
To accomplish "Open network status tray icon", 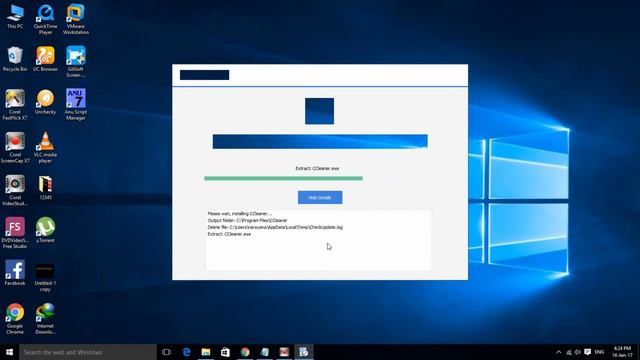I will pos(569,352).
